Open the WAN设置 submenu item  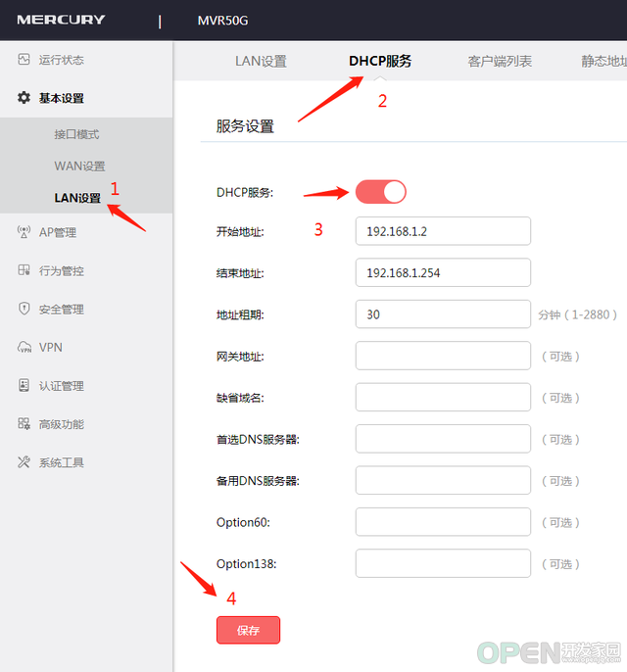tap(79, 166)
